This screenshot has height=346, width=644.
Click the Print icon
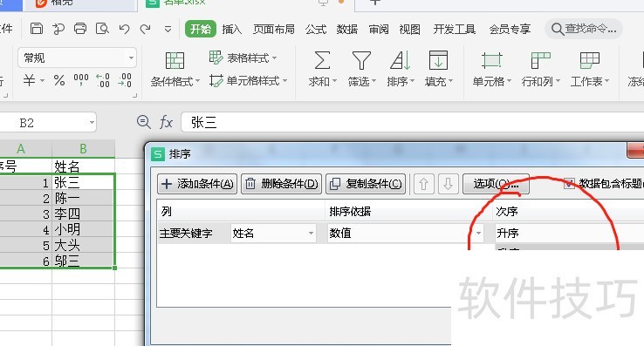(x=80, y=29)
